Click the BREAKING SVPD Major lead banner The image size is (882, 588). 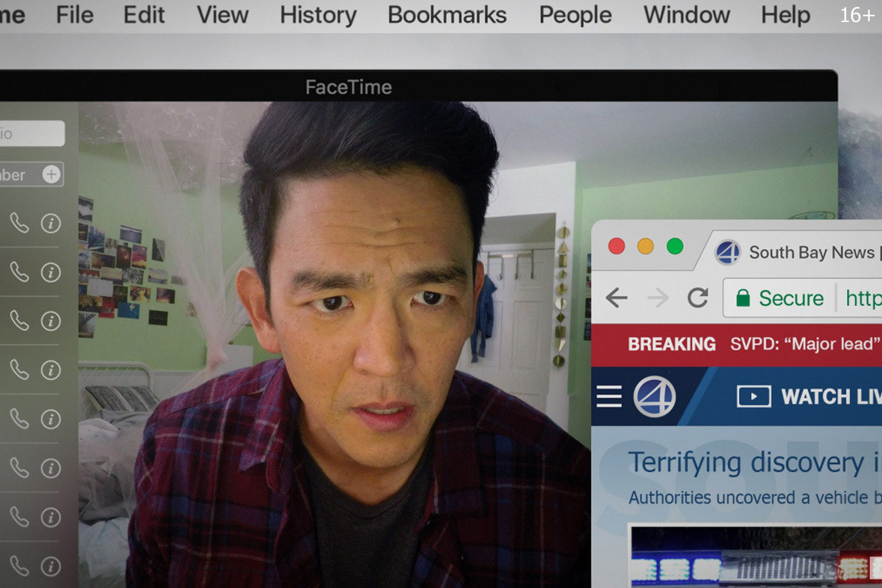point(737,344)
